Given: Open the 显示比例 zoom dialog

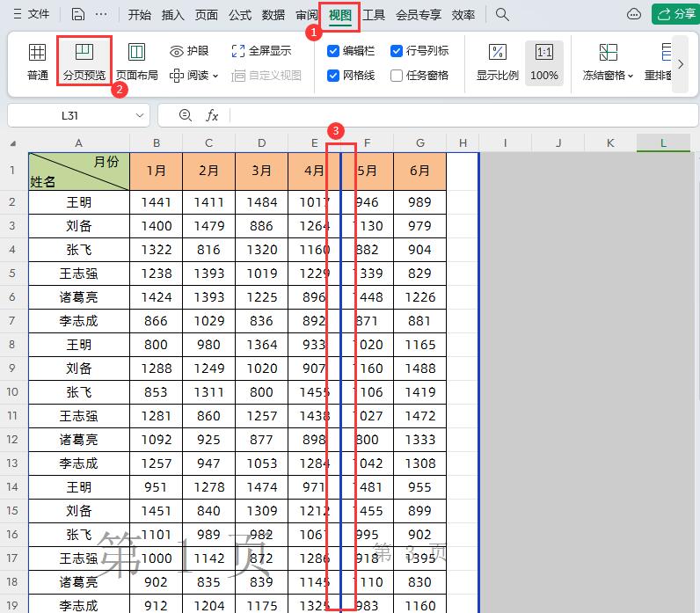Looking at the screenshot, I should point(498,62).
